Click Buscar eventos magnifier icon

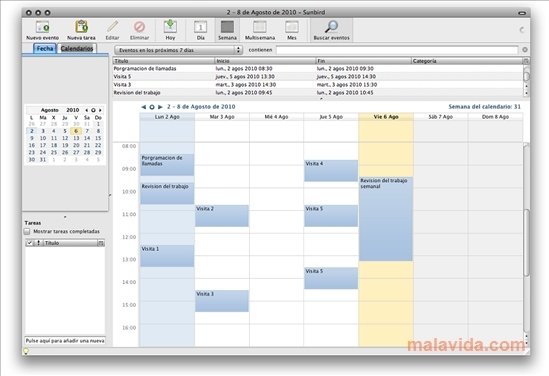pyautogui.click(x=331, y=27)
